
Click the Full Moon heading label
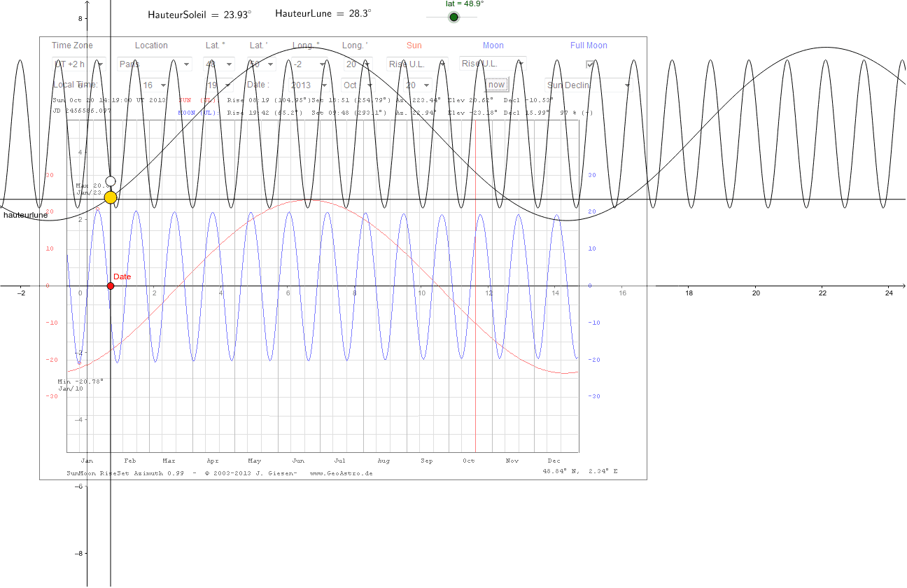pyautogui.click(x=589, y=45)
